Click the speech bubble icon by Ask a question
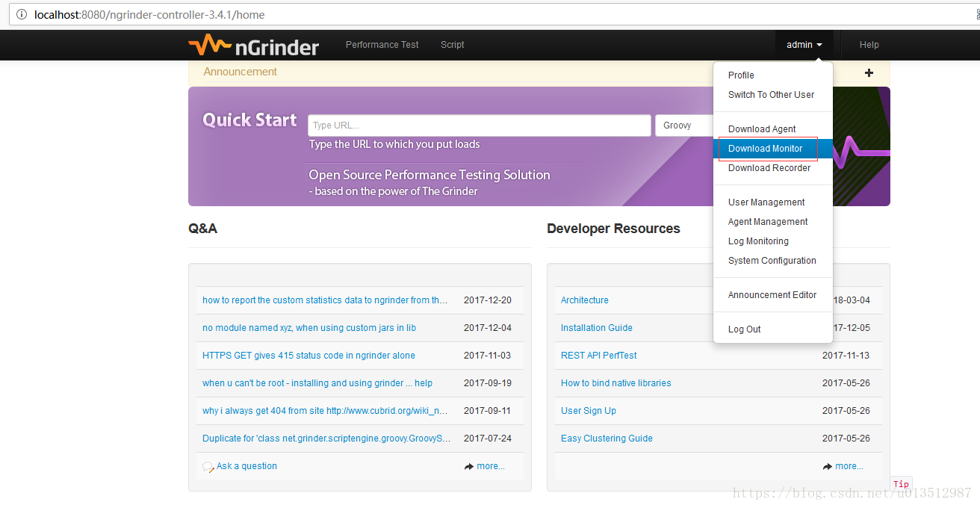This screenshot has height=508, width=980. pyautogui.click(x=208, y=467)
